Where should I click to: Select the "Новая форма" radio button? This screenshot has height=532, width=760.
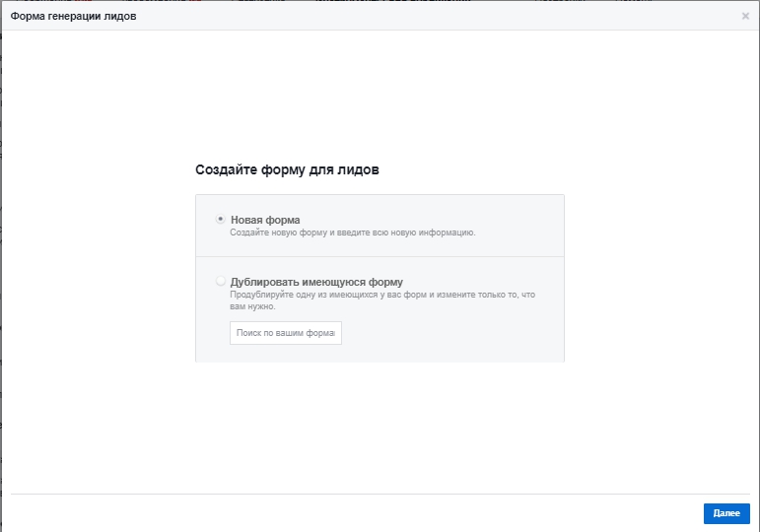click(221, 219)
